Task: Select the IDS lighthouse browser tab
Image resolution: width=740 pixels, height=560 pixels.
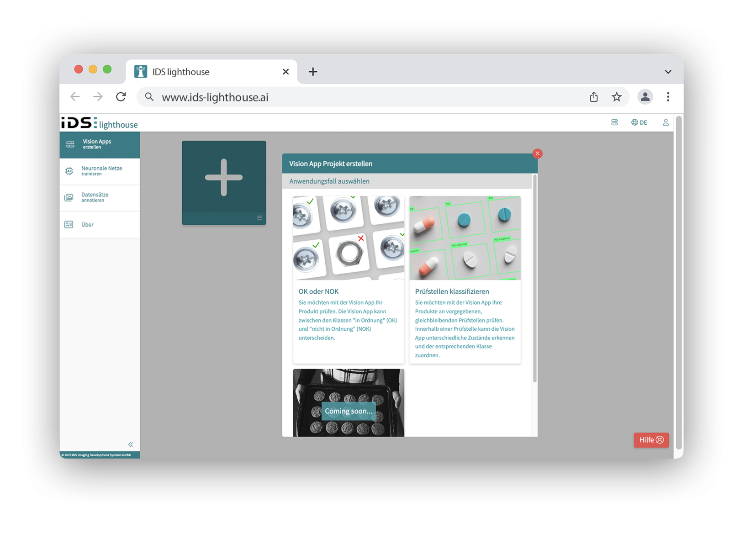Action: pos(211,72)
